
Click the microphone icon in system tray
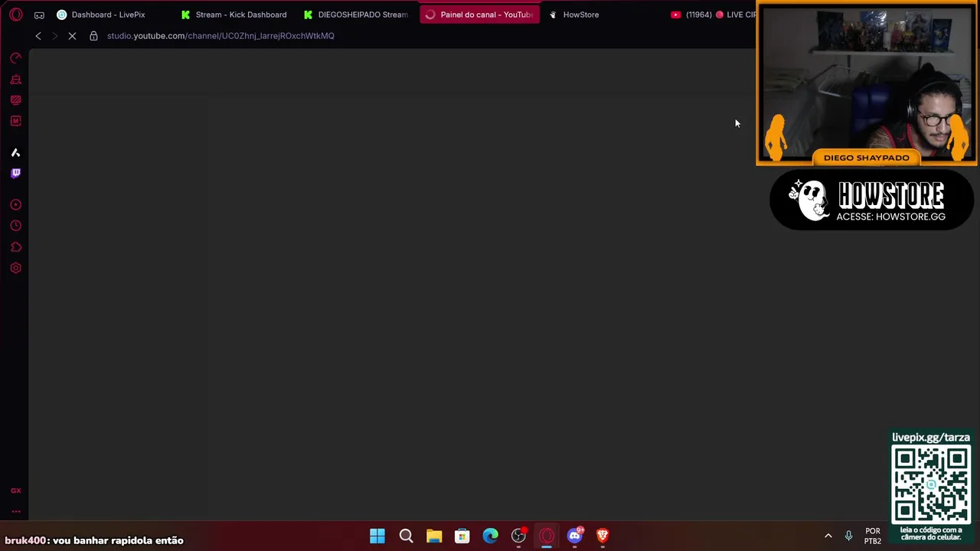click(848, 536)
